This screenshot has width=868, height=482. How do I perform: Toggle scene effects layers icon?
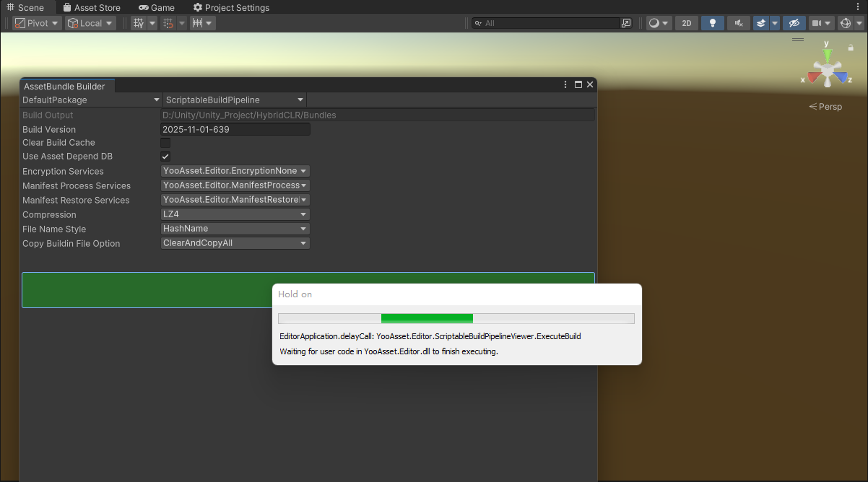tap(761, 23)
